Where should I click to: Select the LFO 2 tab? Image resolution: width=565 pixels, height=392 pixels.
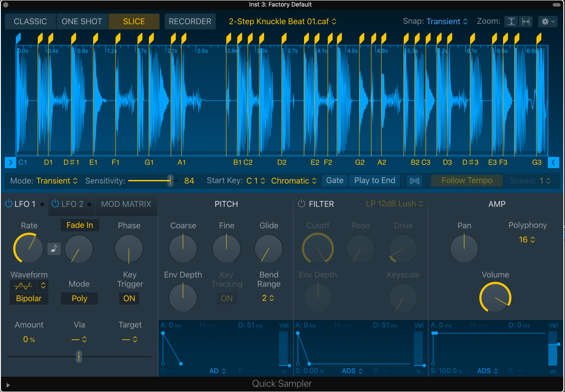(72, 204)
